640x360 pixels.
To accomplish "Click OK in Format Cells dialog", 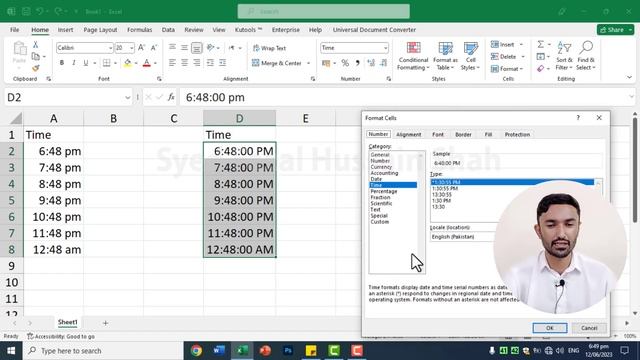I will (x=550, y=328).
